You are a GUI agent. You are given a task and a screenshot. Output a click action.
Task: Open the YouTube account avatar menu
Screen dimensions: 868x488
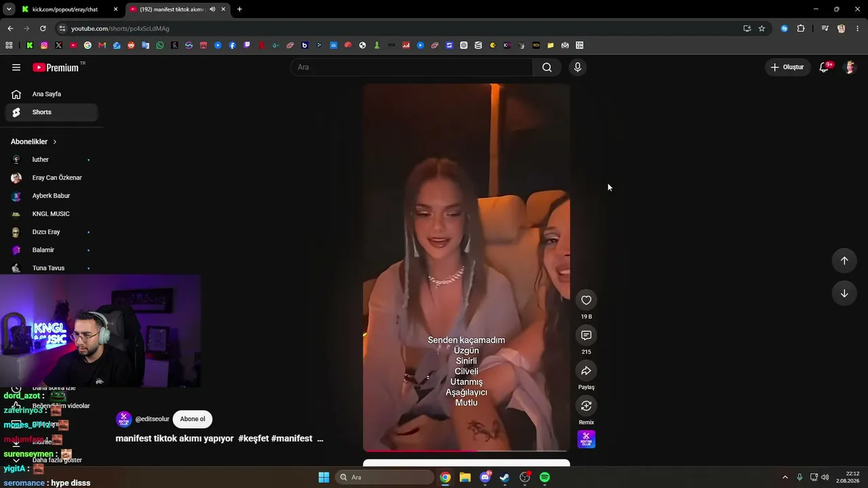pyautogui.click(x=850, y=67)
